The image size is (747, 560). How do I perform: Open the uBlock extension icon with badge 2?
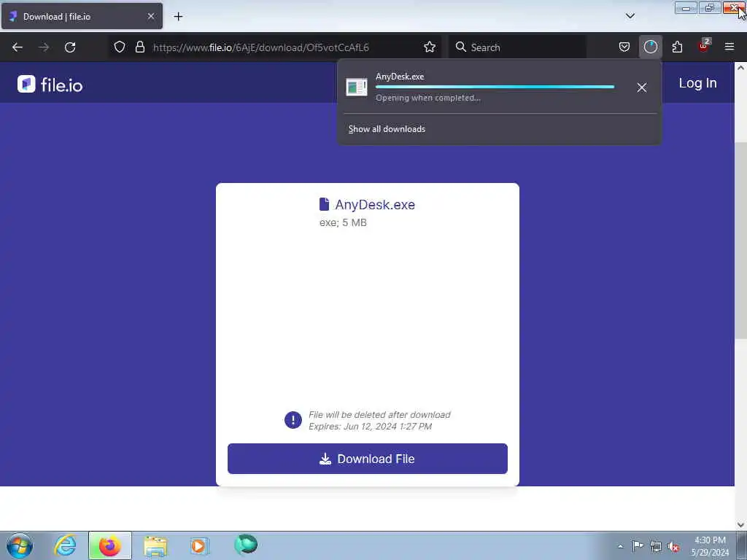click(x=704, y=46)
